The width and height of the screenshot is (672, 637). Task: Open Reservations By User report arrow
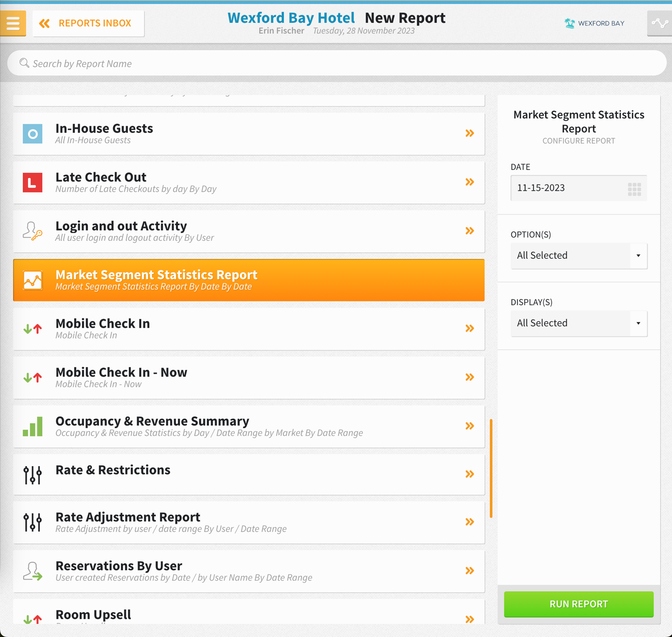point(470,571)
